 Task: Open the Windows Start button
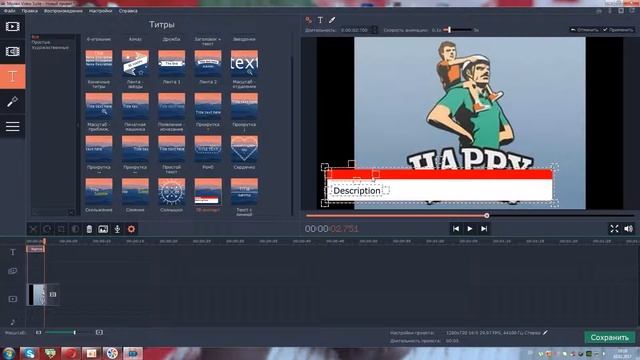pyautogui.click(x=8, y=353)
